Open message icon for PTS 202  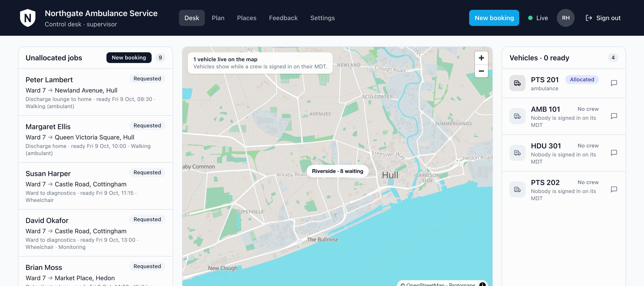(614, 189)
